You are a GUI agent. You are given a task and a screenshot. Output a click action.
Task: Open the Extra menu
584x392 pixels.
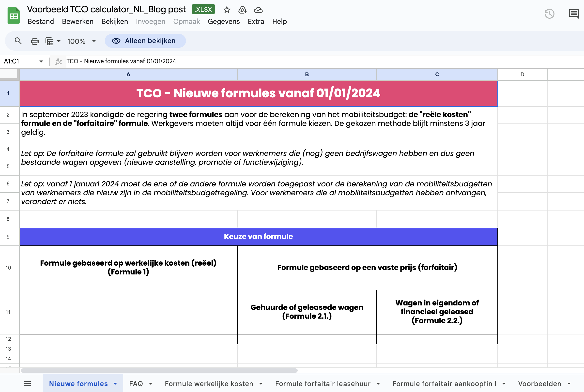256,21
